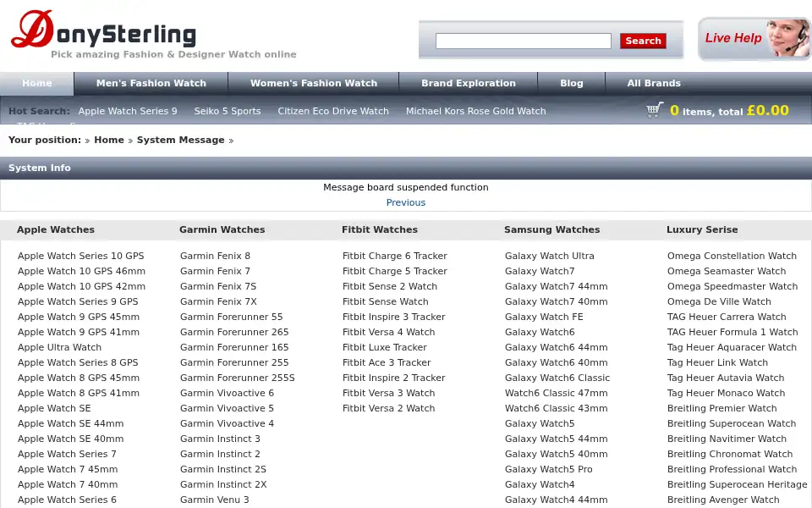This screenshot has height=508, width=812.
Task: Open Apple Ultra Watch link
Action: click(x=59, y=347)
